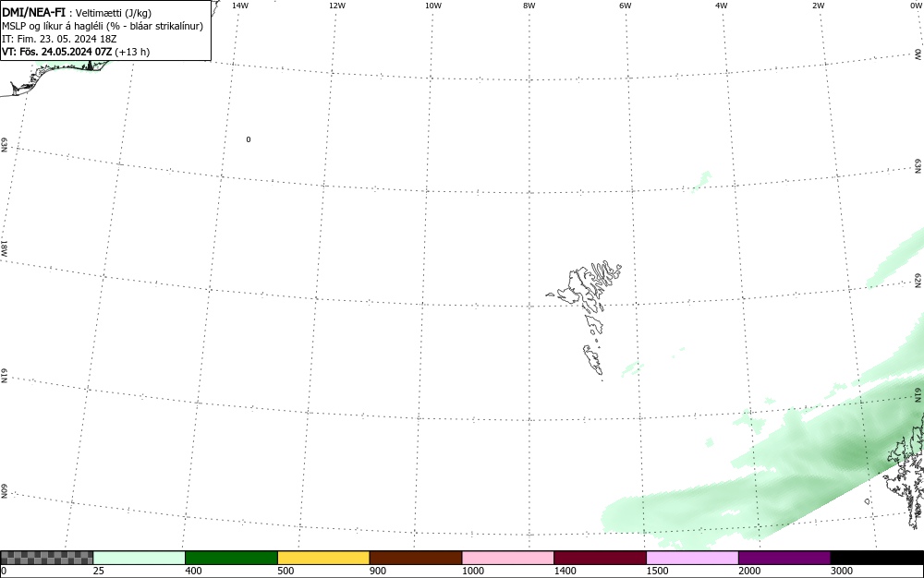Image resolution: width=924 pixels, height=578 pixels.
Task: Click the 0W longitude label at top right
Action: 915,6
